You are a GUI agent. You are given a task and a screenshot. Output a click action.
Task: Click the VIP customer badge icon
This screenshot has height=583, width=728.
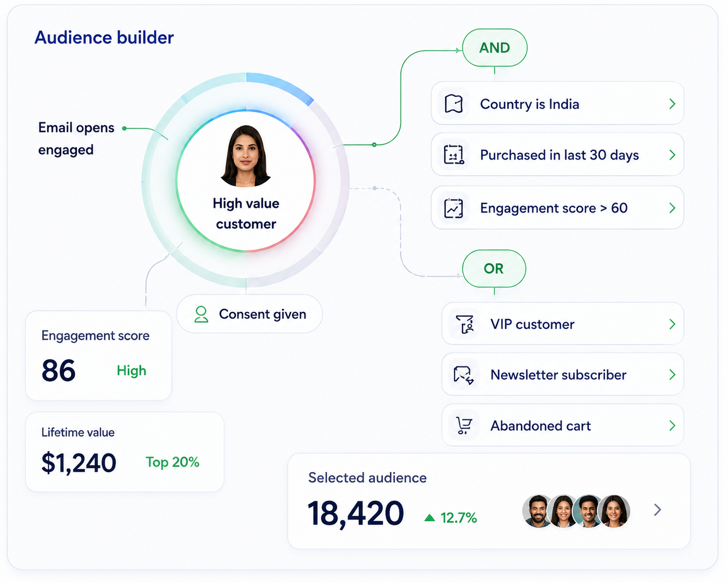coord(464,324)
